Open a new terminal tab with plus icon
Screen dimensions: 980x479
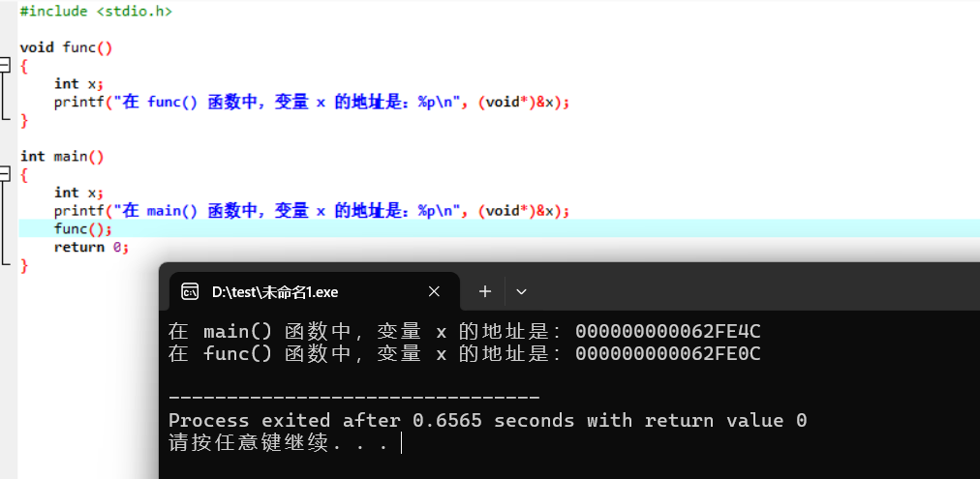click(x=485, y=291)
